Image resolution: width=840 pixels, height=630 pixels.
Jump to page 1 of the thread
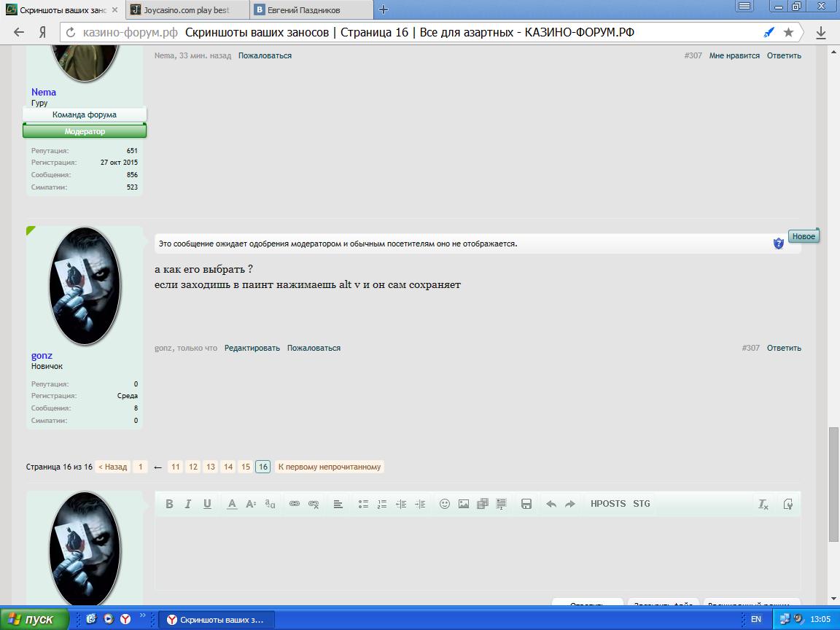click(x=140, y=467)
